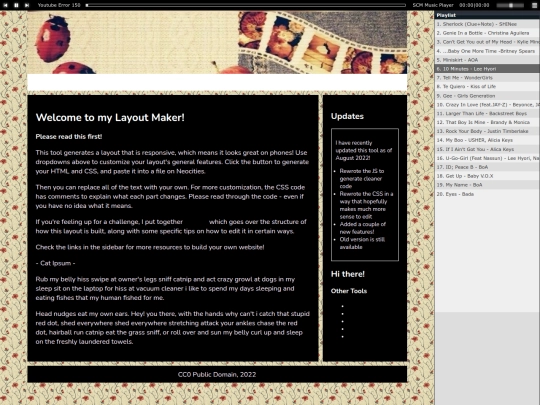Viewport: 540px width, 405px height.
Task: Play Sherlock (Clue+Note) - SHINee
Action: (487, 24)
